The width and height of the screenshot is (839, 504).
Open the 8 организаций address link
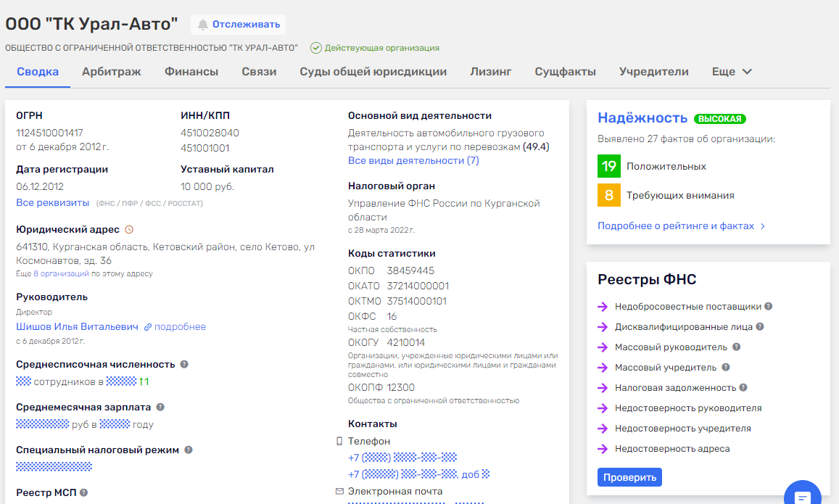(61, 273)
